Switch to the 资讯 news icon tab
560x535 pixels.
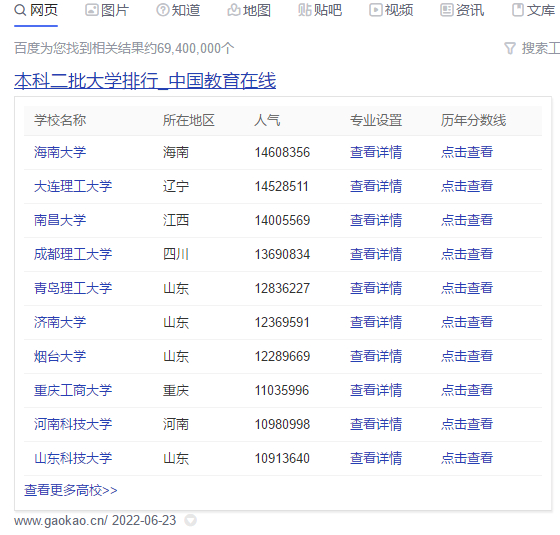pyautogui.click(x=447, y=10)
